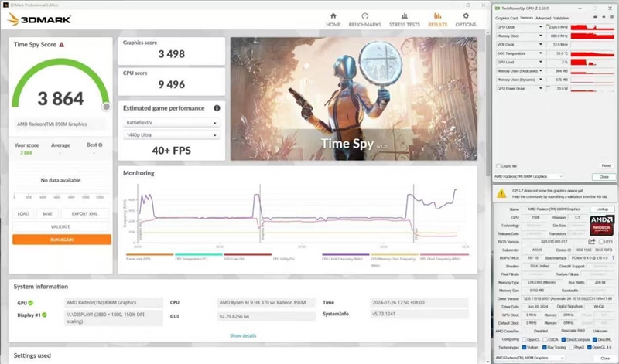Screen dimensions: 619x364
Task: Click the Best score info icon
Action: pos(101,145)
